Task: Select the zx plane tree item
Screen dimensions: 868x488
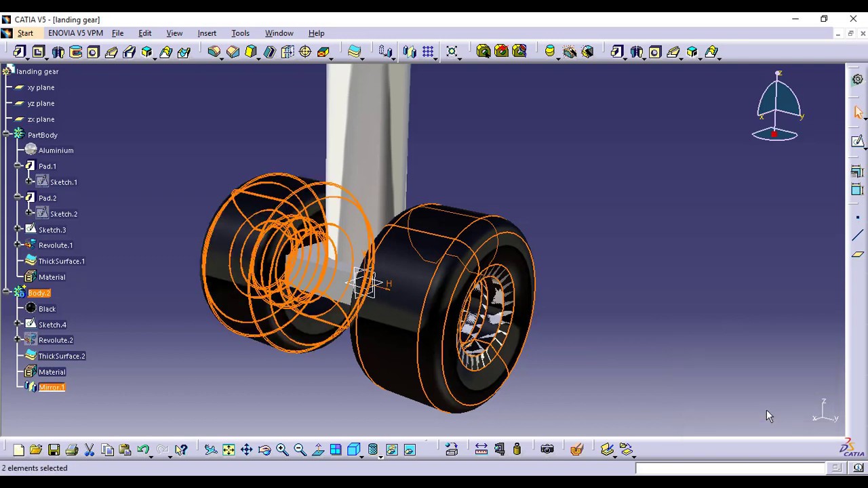Action: pyautogui.click(x=41, y=119)
